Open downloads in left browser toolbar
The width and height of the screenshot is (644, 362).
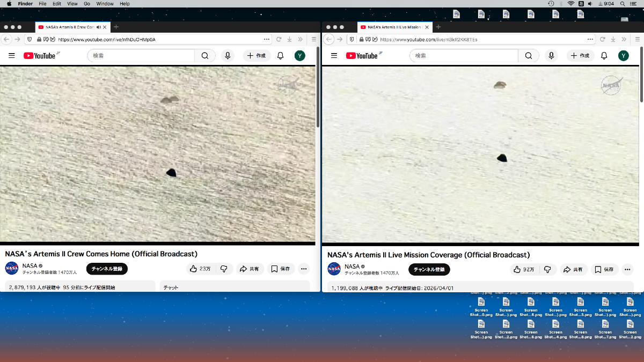point(290,39)
